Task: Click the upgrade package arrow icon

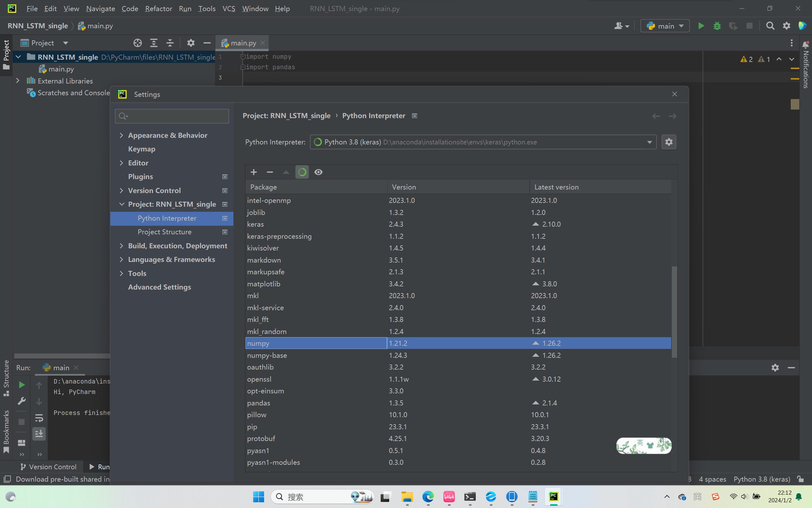Action: [286, 172]
